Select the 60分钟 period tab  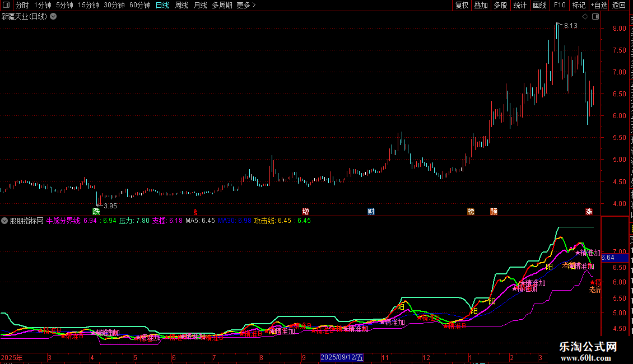(140, 5)
